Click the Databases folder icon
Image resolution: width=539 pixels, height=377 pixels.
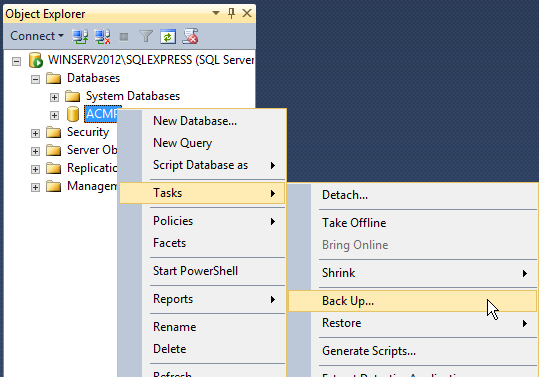point(54,78)
